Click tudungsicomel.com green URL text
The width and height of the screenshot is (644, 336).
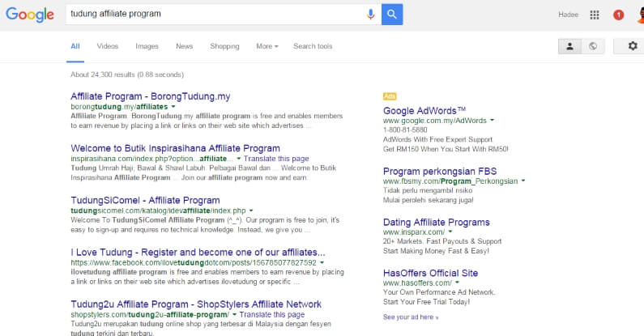tap(158, 211)
